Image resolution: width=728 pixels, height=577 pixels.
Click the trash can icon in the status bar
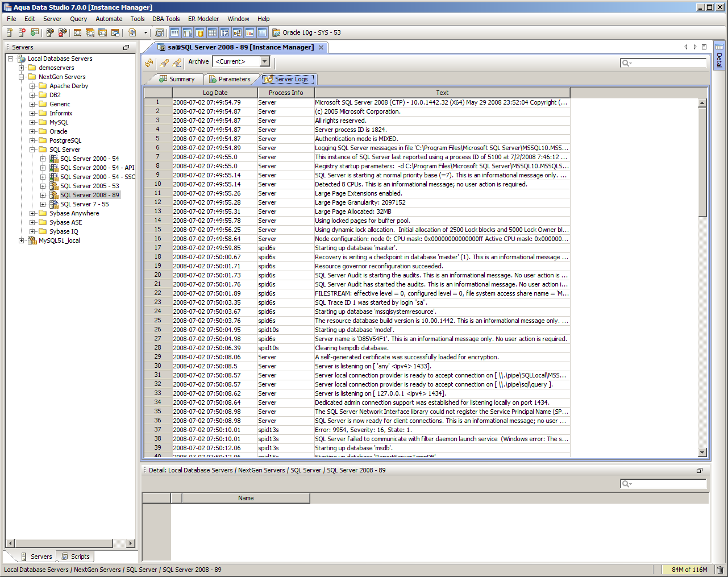[x=720, y=570]
